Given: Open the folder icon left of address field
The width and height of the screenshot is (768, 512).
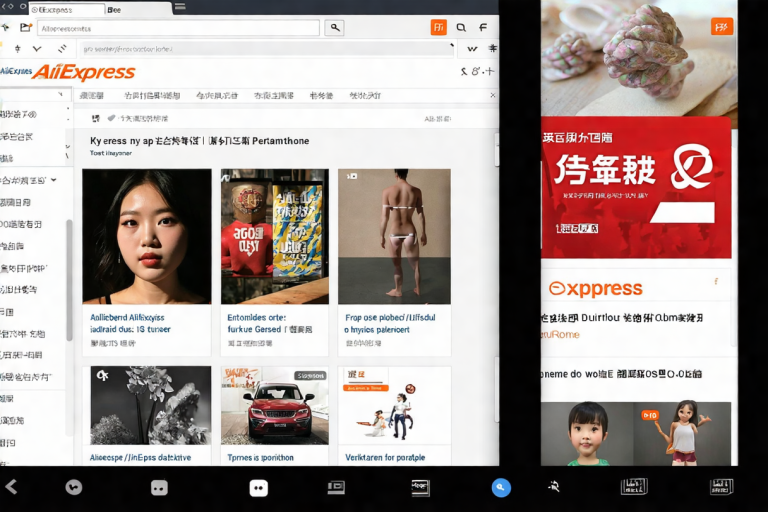Looking at the screenshot, I should pos(25,27).
